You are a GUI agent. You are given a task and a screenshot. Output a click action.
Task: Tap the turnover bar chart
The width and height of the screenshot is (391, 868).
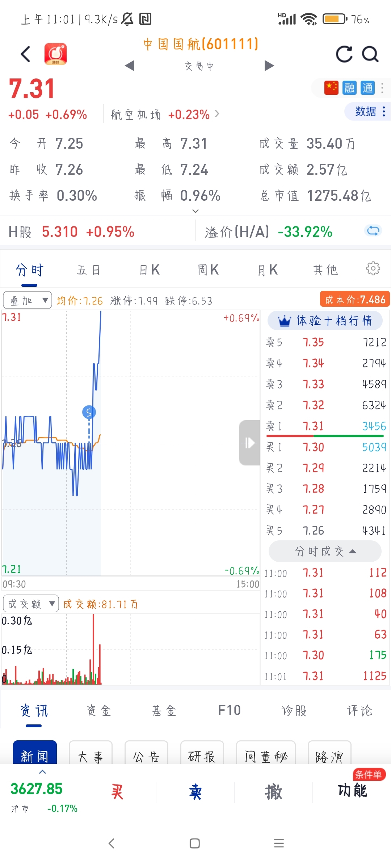pos(130,649)
